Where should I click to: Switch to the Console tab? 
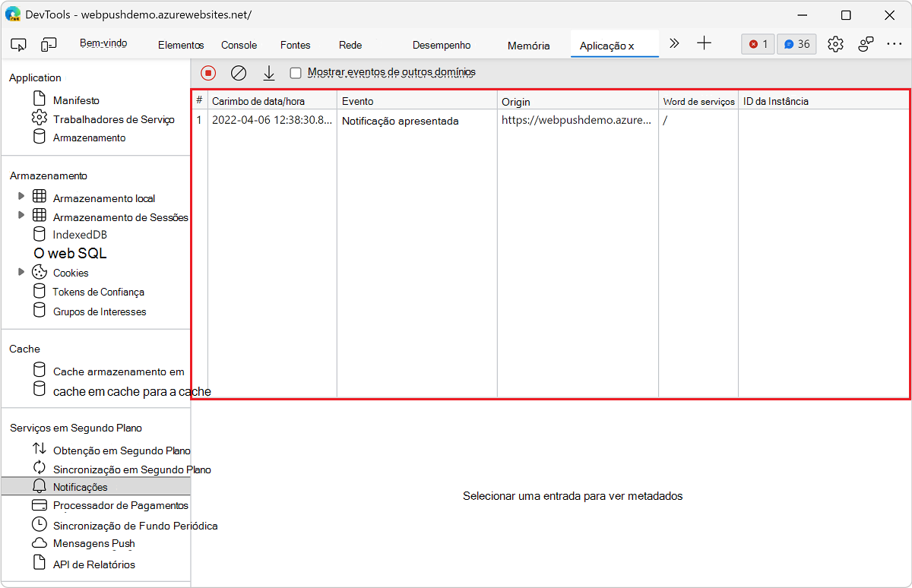[x=239, y=44]
